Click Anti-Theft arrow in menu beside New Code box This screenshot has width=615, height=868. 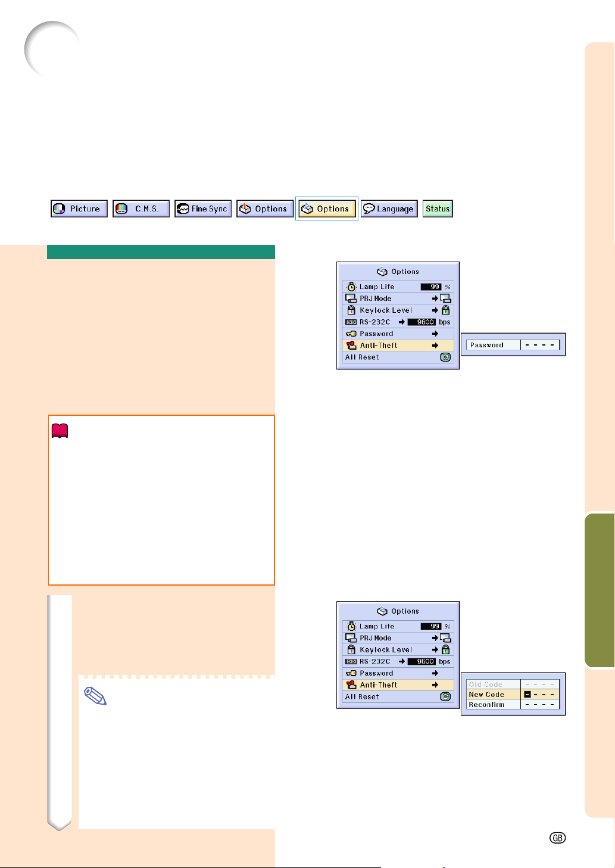coord(435,685)
